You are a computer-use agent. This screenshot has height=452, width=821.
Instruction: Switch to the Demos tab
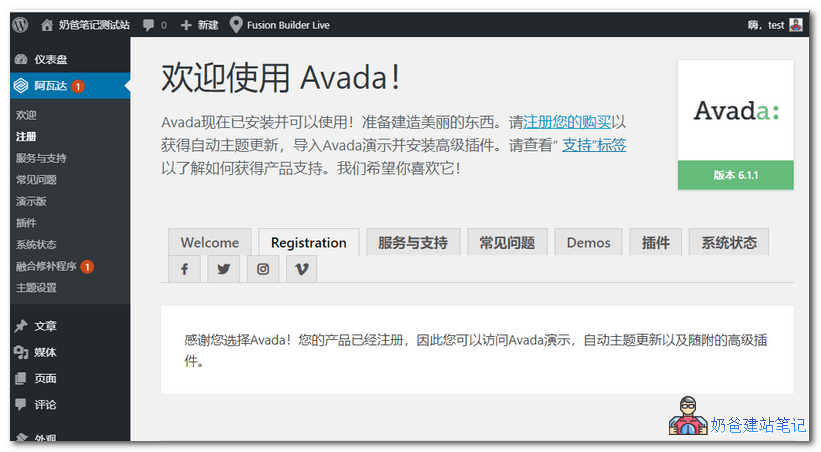589,242
